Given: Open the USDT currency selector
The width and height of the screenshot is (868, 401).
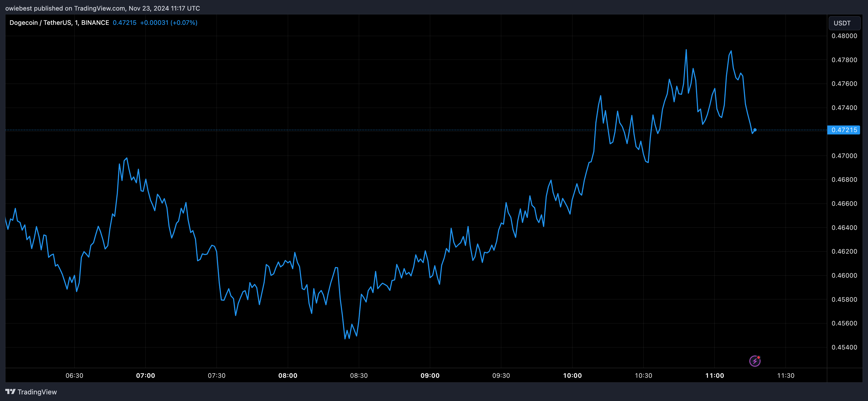Looking at the screenshot, I should click(844, 23).
